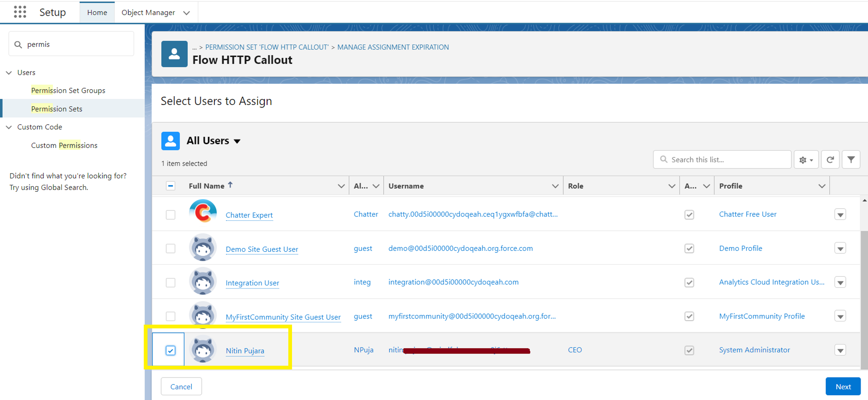
Task: Click the search magnifier in the Setup sidebar
Action: 18,44
